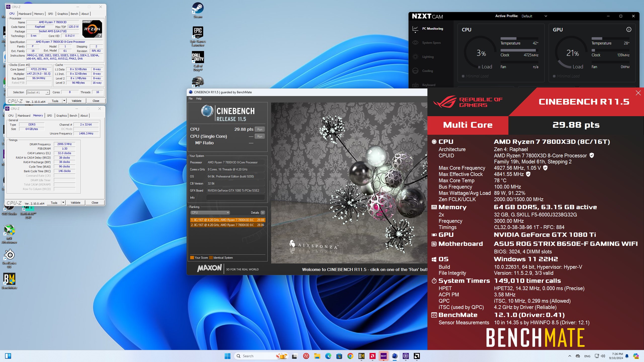Click Validate in bottom CPU-Z Memory window
Viewport: 644px width, 362px height.
[75, 203]
